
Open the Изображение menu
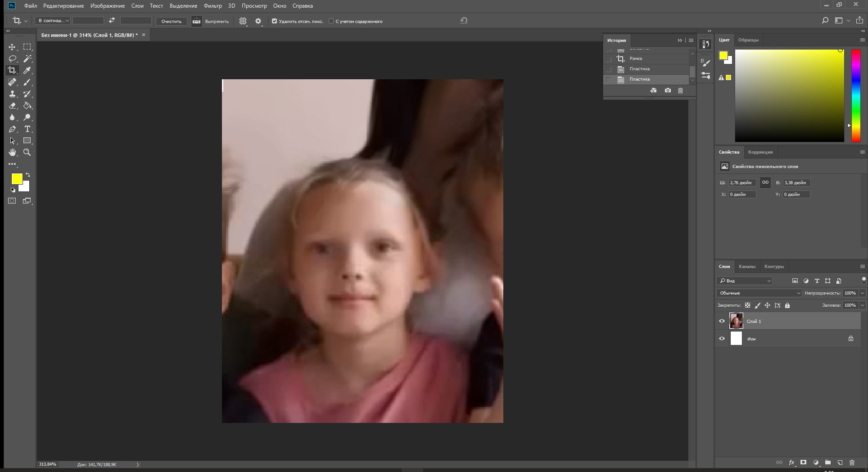pyautogui.click(x=108, y=6)
